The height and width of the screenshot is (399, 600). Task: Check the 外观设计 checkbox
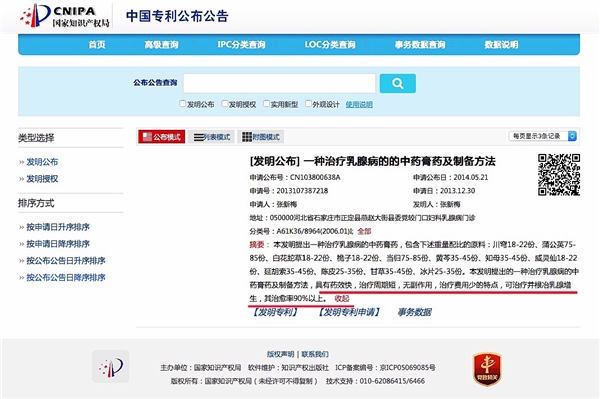(x=308, y=104)
